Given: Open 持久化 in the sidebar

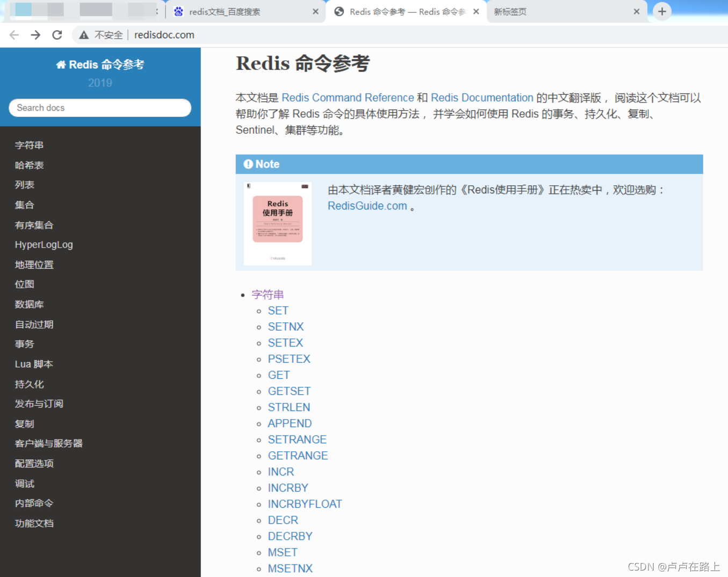Looking at the screenshot, I should 30,384.
